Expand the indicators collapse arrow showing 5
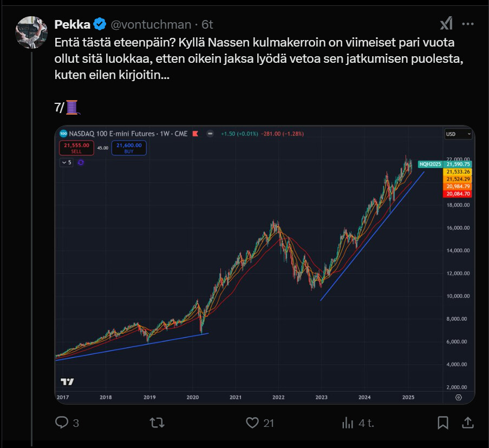489x448 pixels. pyautogui.click(x=67, y=162)
